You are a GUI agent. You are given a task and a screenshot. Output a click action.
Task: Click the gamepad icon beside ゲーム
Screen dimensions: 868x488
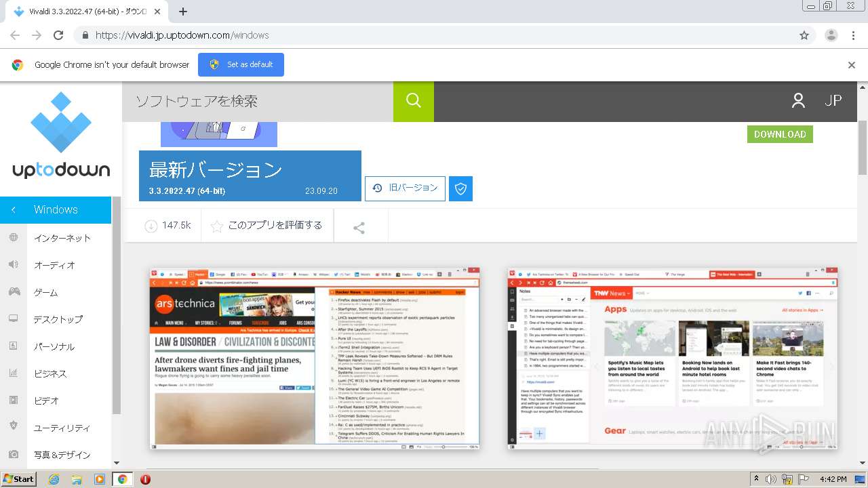14,291
